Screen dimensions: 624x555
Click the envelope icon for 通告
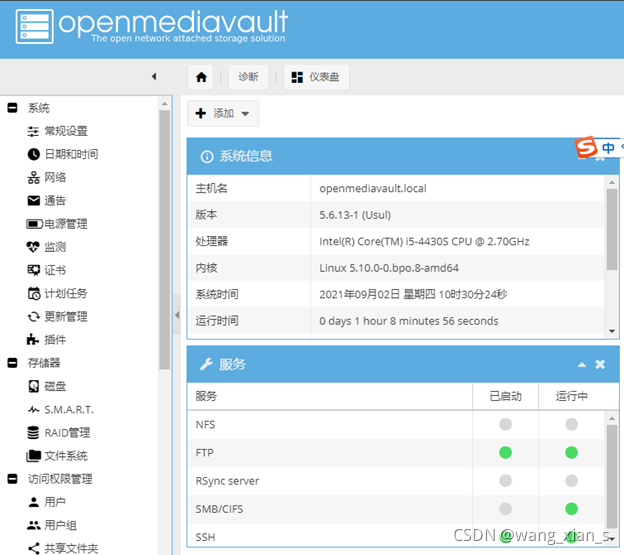34,201
